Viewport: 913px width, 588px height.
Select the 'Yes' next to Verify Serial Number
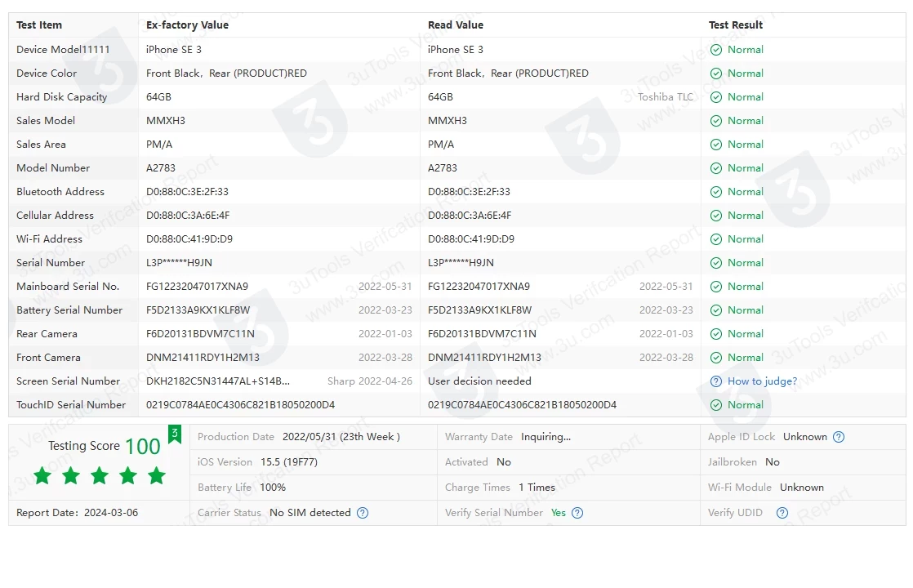pos(559,513)
